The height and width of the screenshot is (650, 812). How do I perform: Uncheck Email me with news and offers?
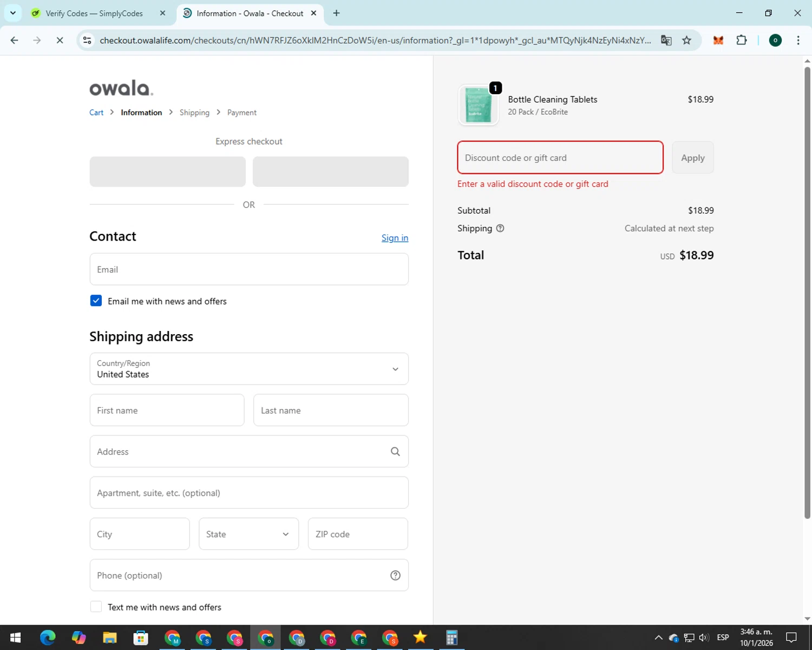96,301
